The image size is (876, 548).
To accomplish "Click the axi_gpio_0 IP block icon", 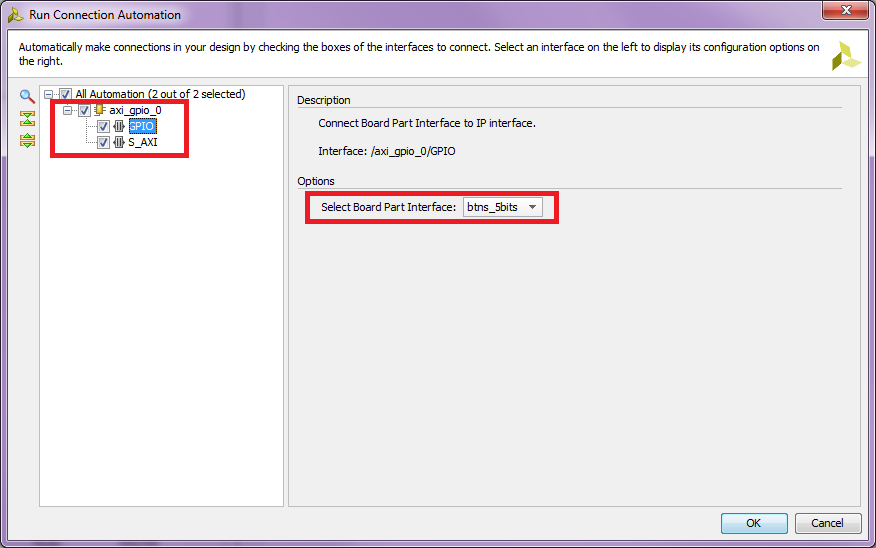I will pyautogui.click(x=99, y=110).
